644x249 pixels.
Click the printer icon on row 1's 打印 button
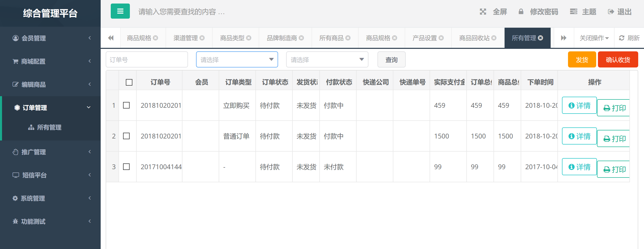pos(607,107)
